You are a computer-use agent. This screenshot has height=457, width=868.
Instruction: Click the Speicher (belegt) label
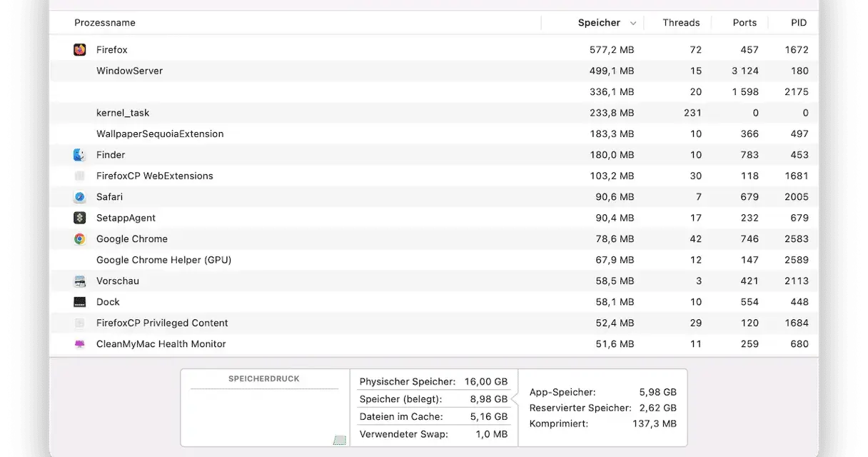coord(400,399)
